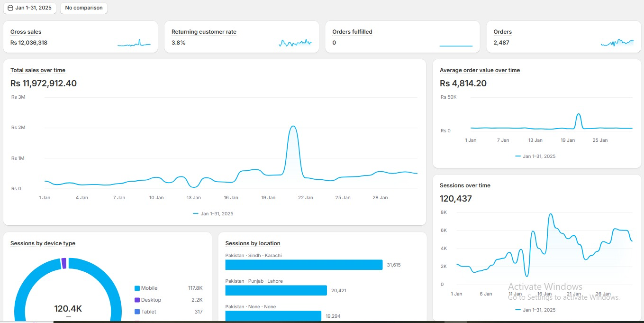Click the Rs 3M axis label
644x323 pixels.
click(x=18, y=97)
